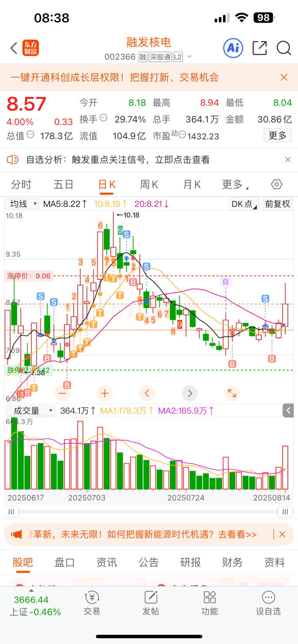Tap the share export icon
The image size is (298, 644).
260,48
